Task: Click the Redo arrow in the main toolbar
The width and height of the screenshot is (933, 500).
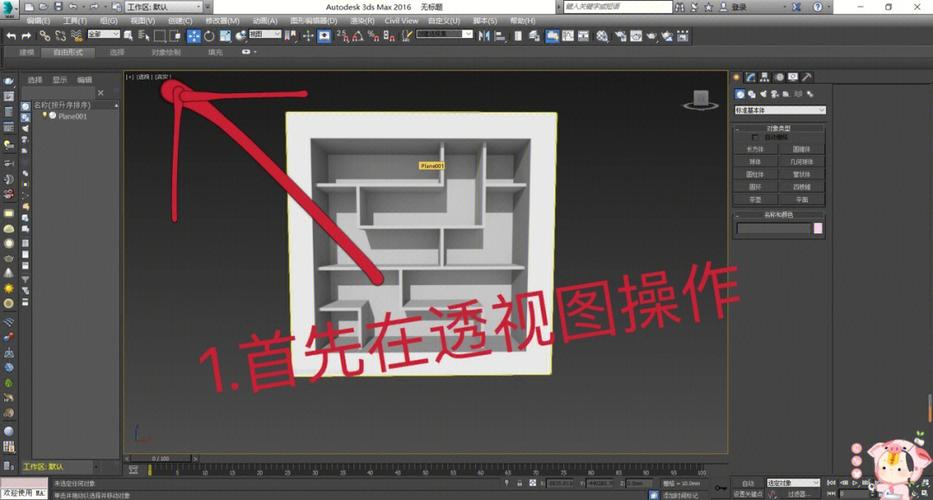Action: coord(26,36)
